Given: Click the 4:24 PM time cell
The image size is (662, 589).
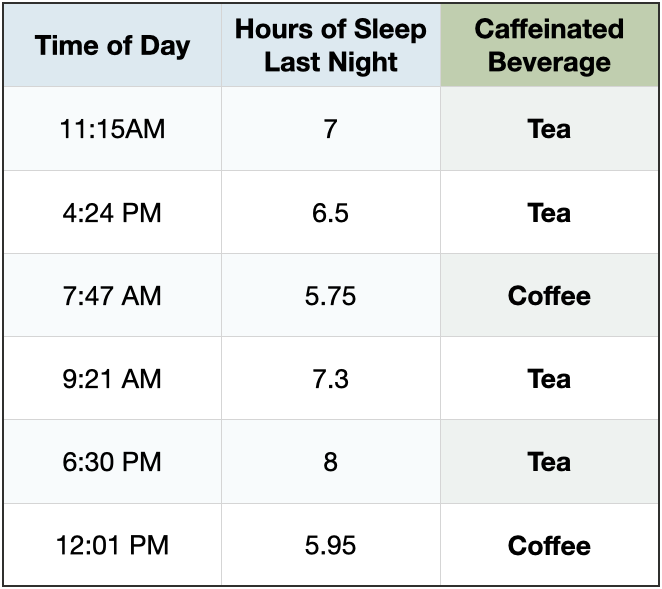Looking at the screenshot, I should (112, 212).
